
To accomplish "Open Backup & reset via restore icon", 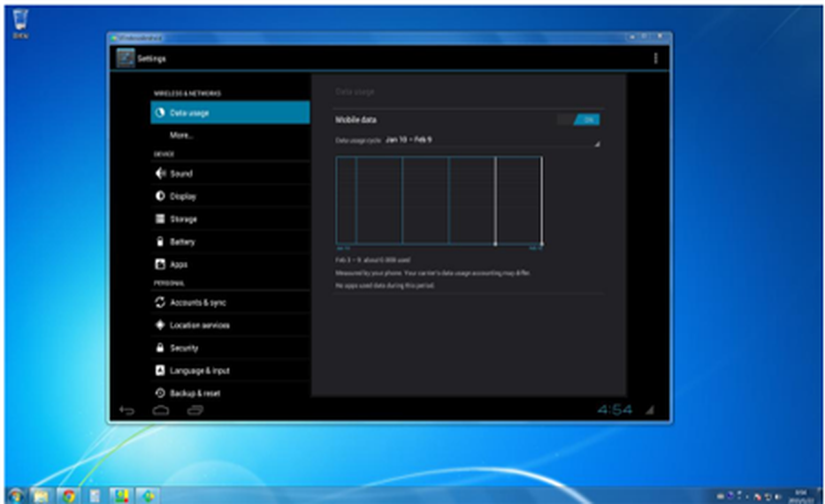I will click(159, 393).
